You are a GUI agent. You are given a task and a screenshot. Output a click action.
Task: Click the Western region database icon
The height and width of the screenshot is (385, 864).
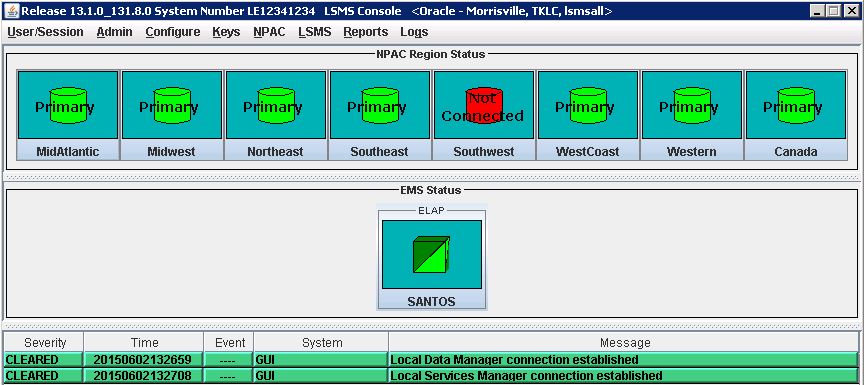pyautogui.click(x=692, y=105)
